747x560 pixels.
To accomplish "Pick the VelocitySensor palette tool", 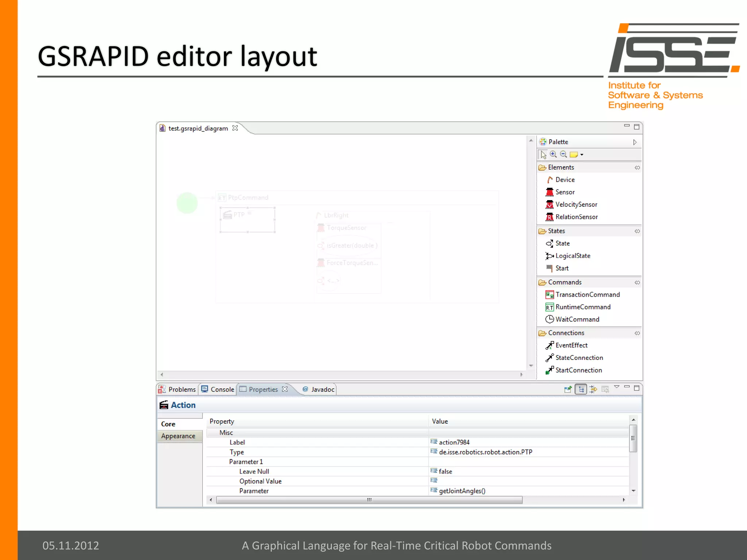I will click(572, 205).
